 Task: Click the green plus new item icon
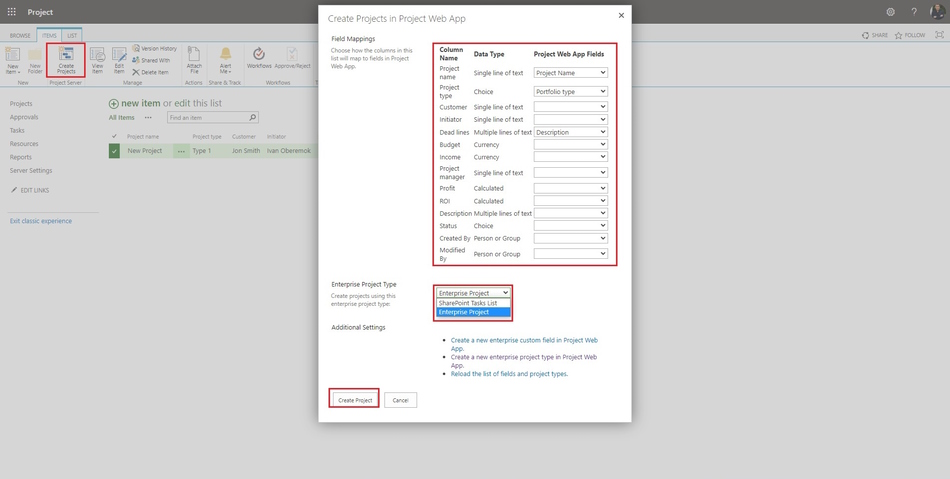coord(113,104)
